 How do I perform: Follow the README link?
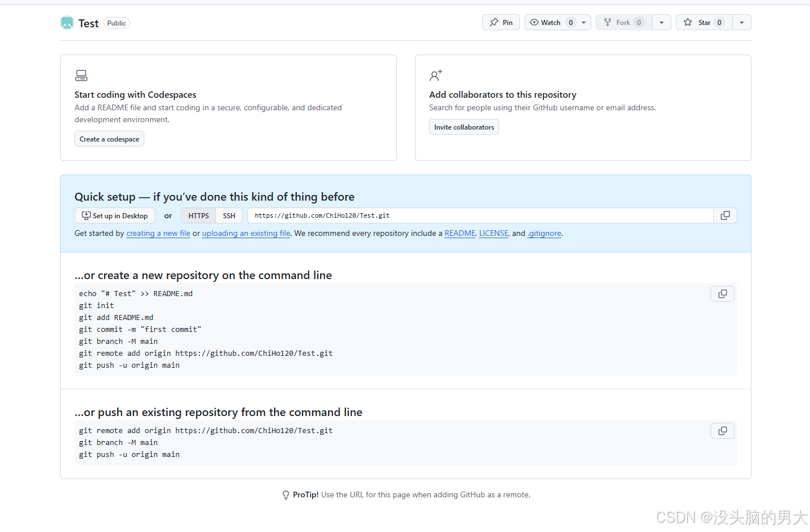[460, 233]
